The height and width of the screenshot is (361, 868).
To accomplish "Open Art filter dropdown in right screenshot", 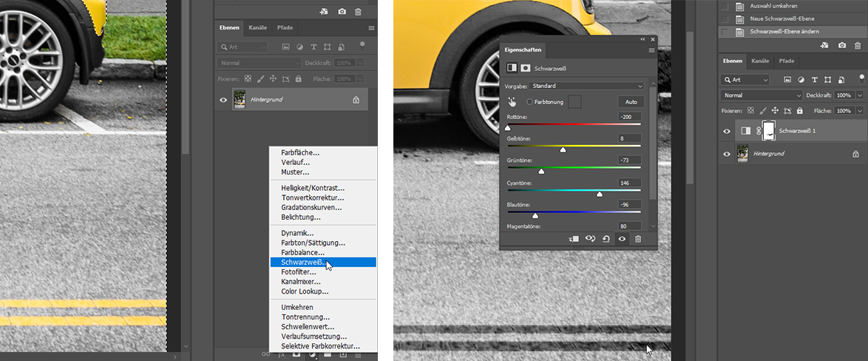I will click(745, 80).
